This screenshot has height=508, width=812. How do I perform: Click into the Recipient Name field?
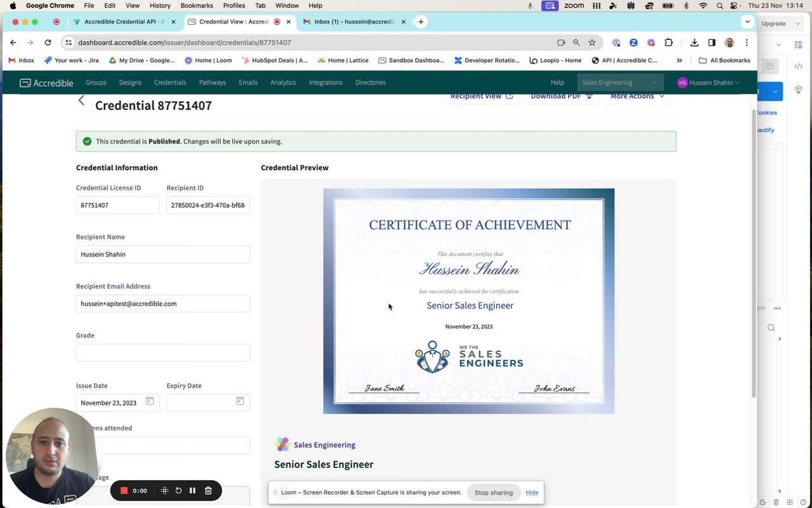tap(163, 254)
